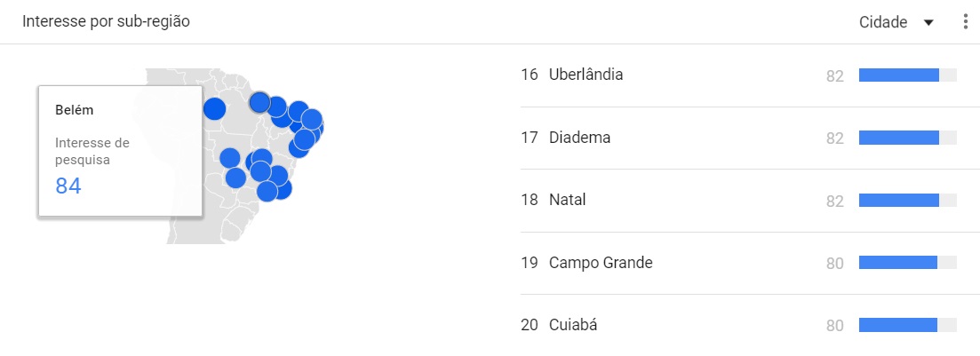The height and width of the screenshot is (356, 980).
Task: Click Uberlândia's blue interest bar
Action: point(898,75)
